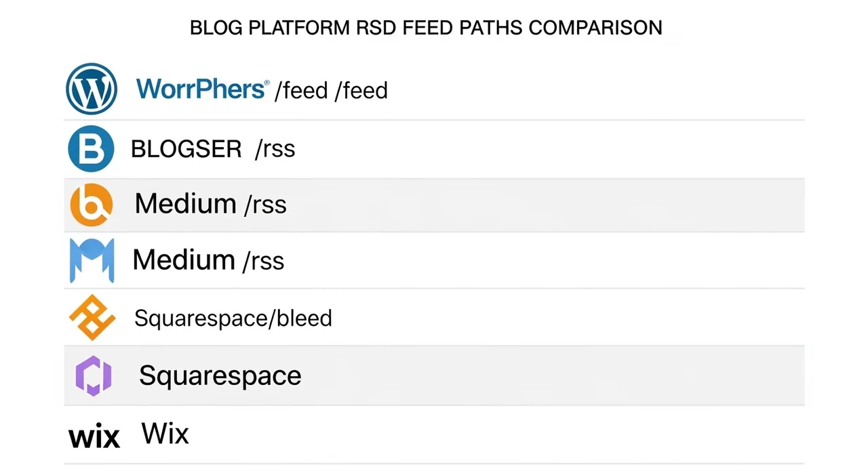
Task: Click the WorrPhers brand name text
Action: click(x=202, y=89)
